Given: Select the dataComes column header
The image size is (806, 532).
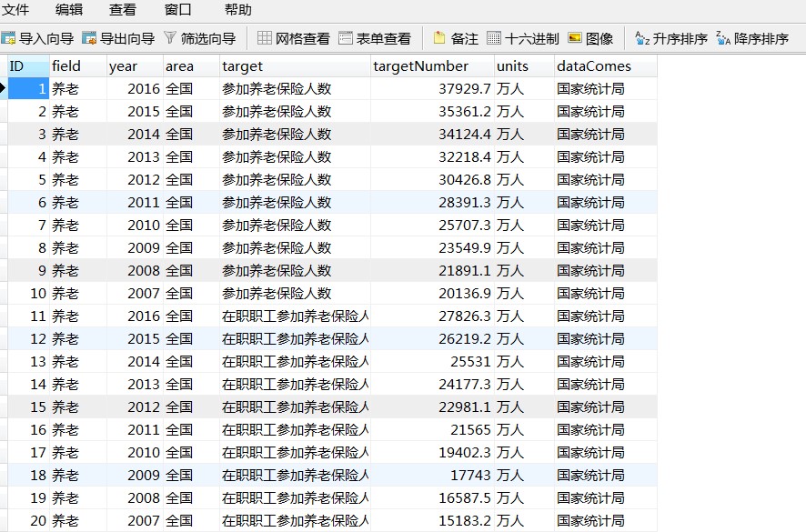Looking at the screenshot, I should click(606, 66).
